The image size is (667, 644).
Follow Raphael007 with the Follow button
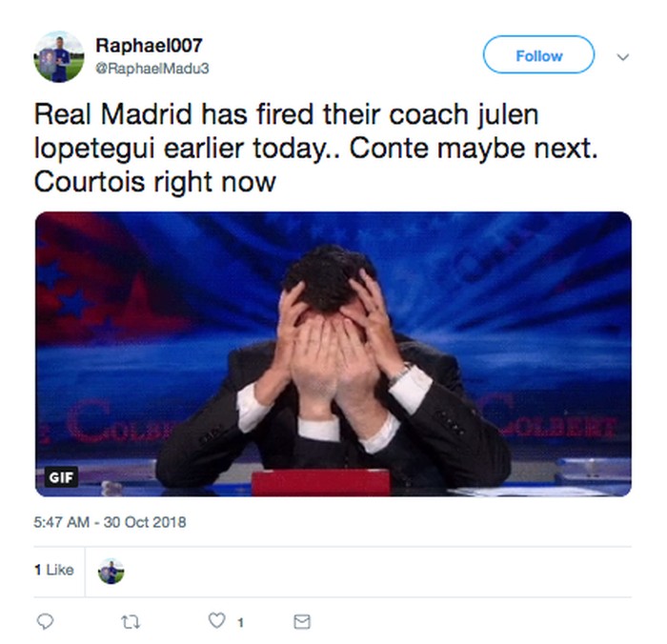tap(538, 55)
